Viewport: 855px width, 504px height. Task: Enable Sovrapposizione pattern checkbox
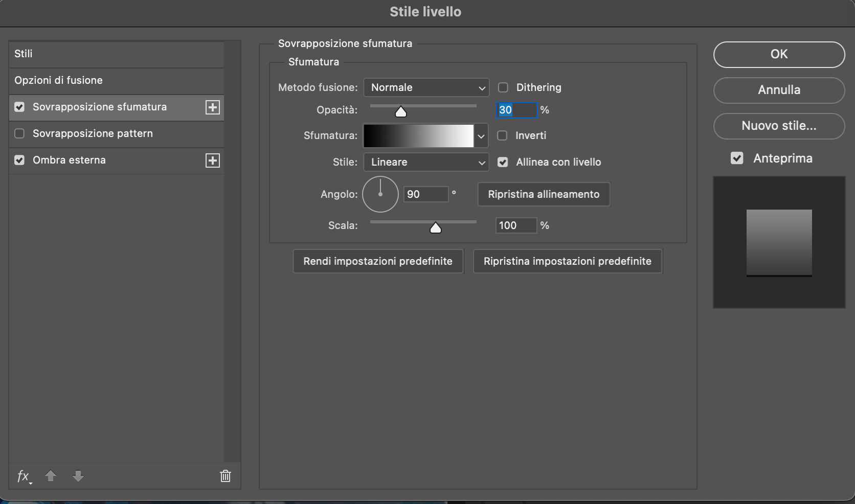point(19,133)
